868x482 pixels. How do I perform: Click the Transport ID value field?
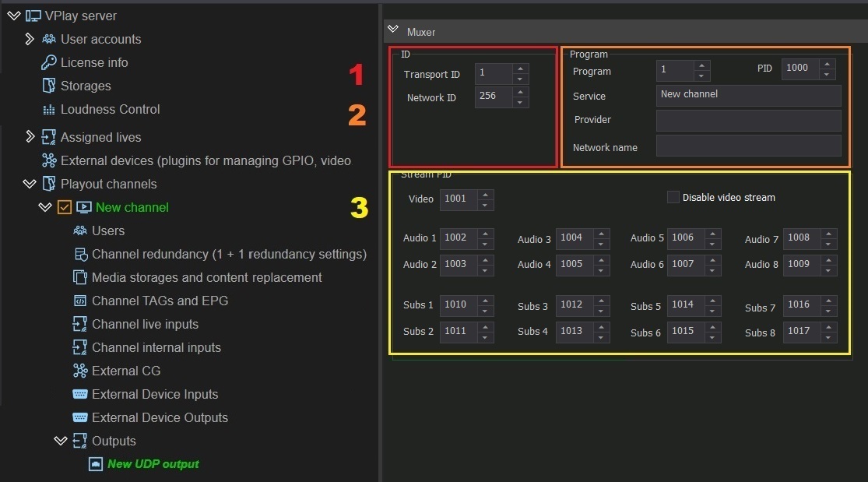click(x=494, y=74)
